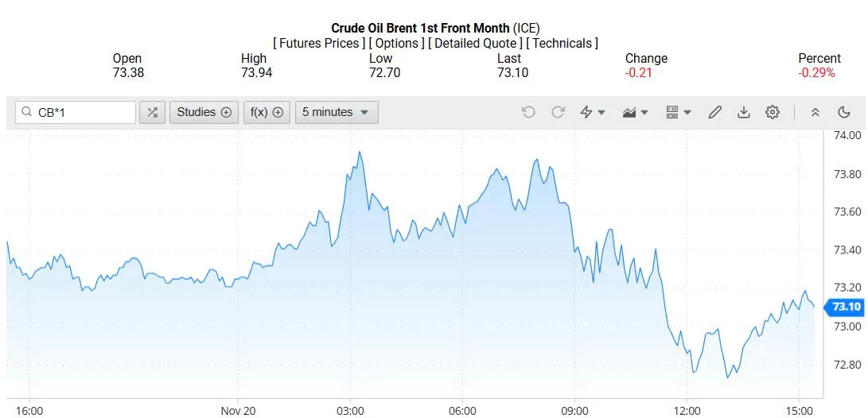Viewport: 868px width, 418px height.
Task: Open chart settings gear
Action: [x=772, y=113]
